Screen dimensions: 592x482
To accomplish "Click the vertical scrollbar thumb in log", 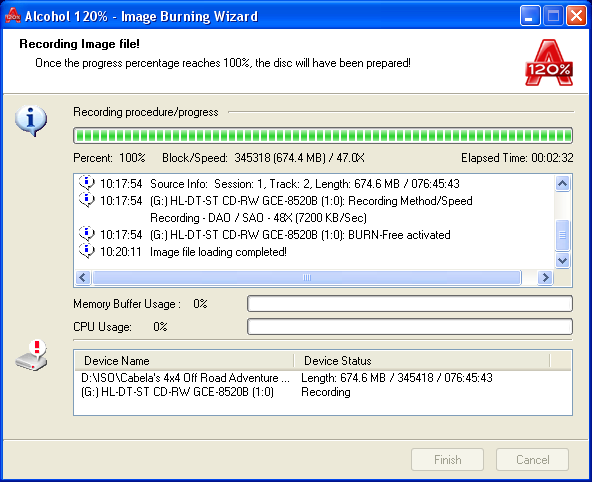I will (563, 235).
